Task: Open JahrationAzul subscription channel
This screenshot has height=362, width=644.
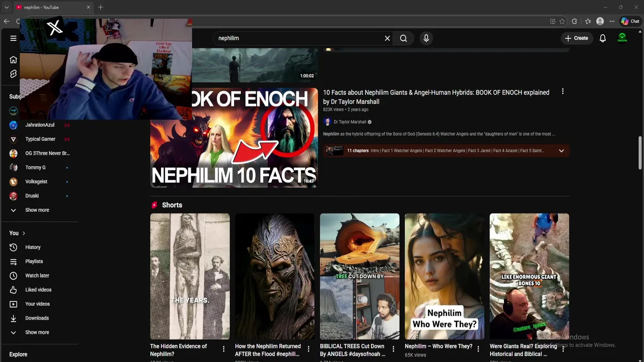Action: point(39,125)
